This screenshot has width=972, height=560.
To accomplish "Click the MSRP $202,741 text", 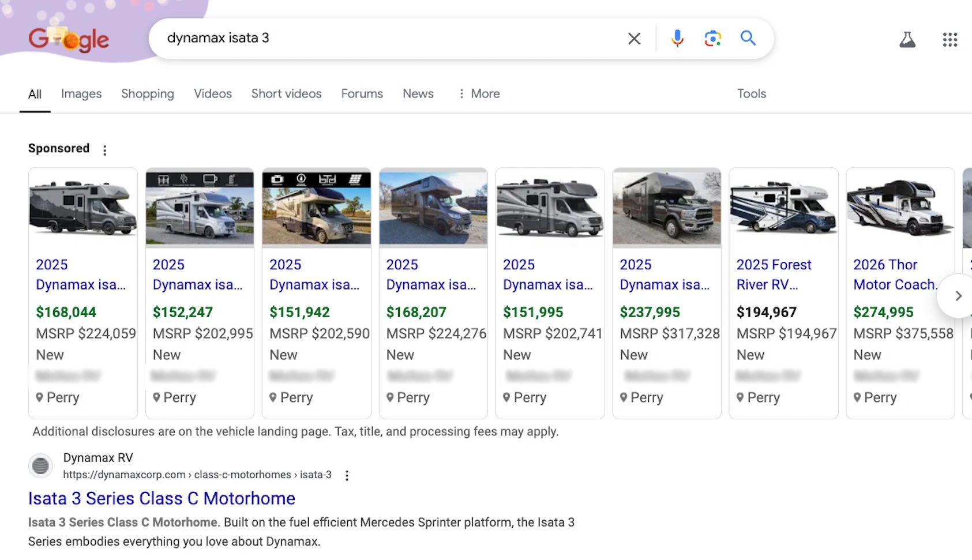I will (x=553, y=334).
